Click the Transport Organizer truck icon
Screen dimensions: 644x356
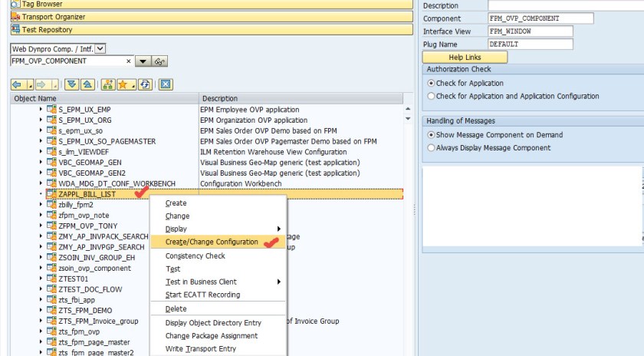tap(15, 17)
